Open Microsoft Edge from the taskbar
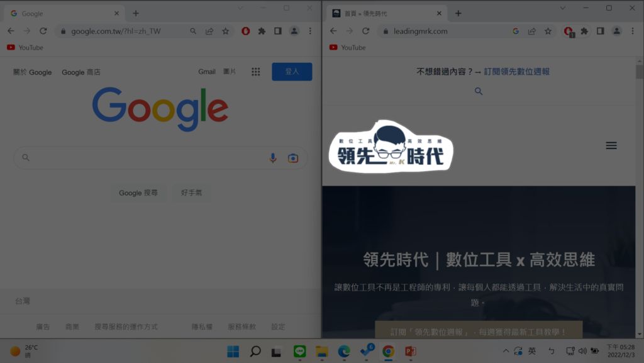Viewport: 644px width, 363px height. (x=344, y=352)
